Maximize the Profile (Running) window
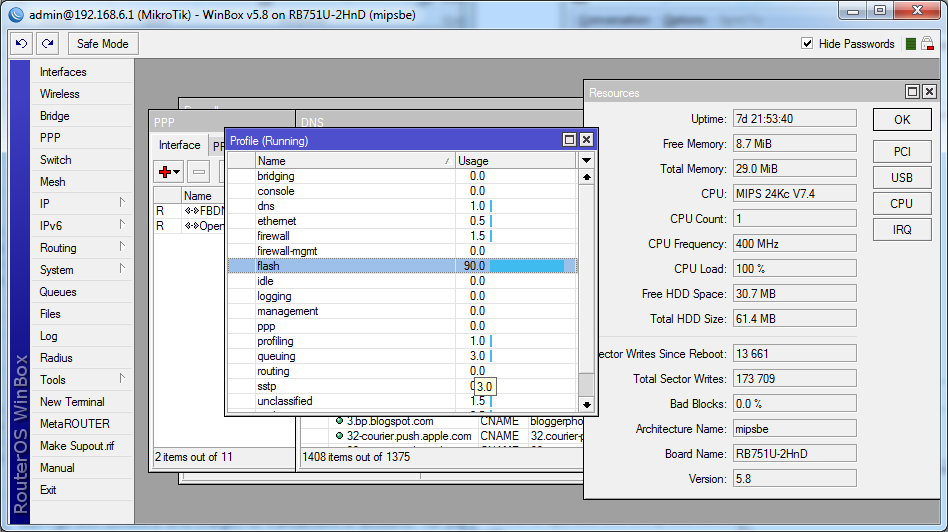Image resolution: width=948 pixels, height=532 pixels. pos(569,140)
